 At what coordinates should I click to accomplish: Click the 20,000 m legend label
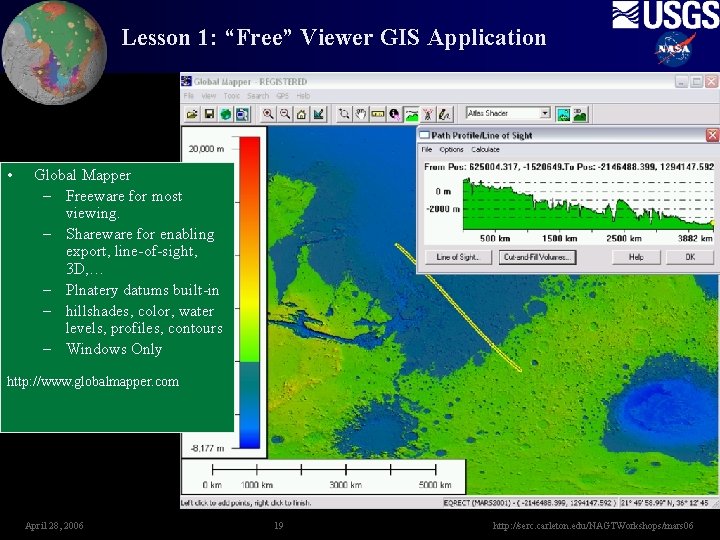[x=206, y=148]
